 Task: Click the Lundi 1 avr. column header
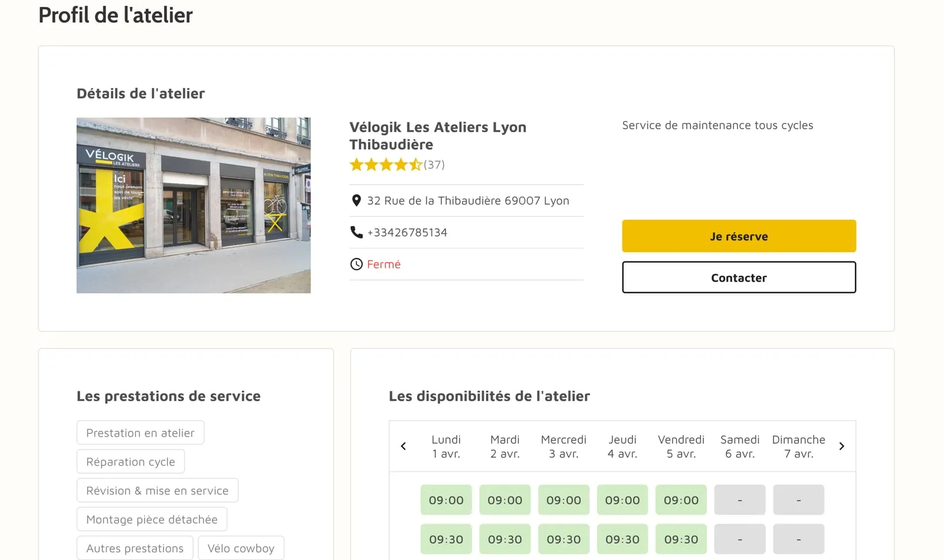point(446,447)
